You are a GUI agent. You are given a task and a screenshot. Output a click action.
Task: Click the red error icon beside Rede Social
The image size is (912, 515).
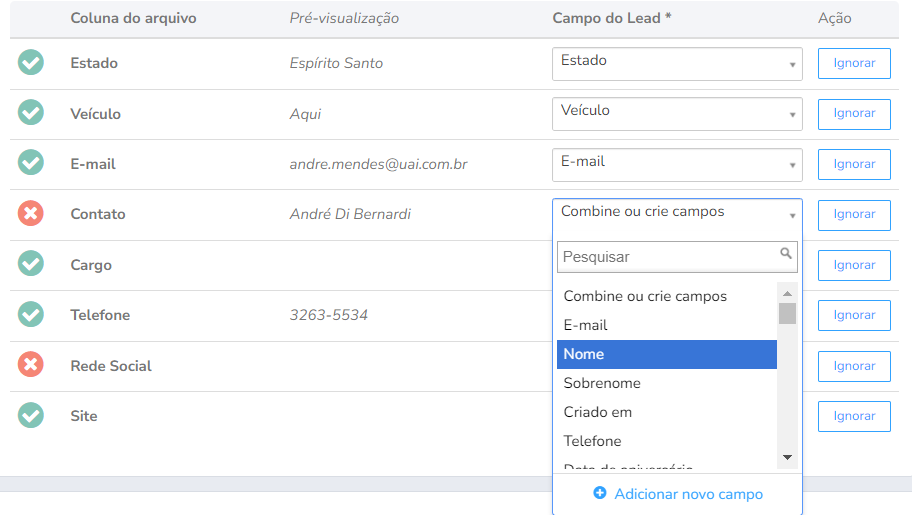tap(31, 365)
